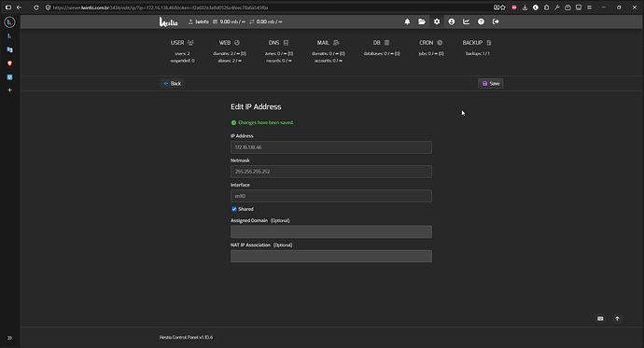This screenshot has height=348, width=644.
Task: Open the user account profile icon
Action: tap(452, 21)
